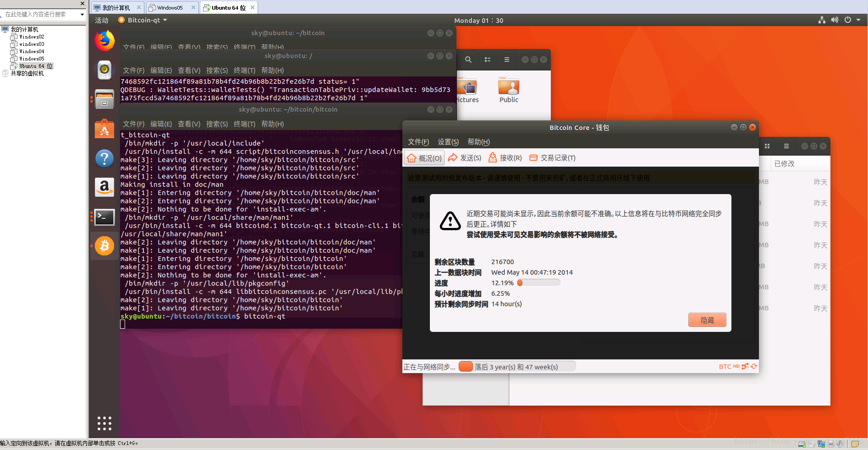Click the sky@ubuntu: ~/bitcoin terminal title
The height and width of the screenshot is (450, 868).
287,33
